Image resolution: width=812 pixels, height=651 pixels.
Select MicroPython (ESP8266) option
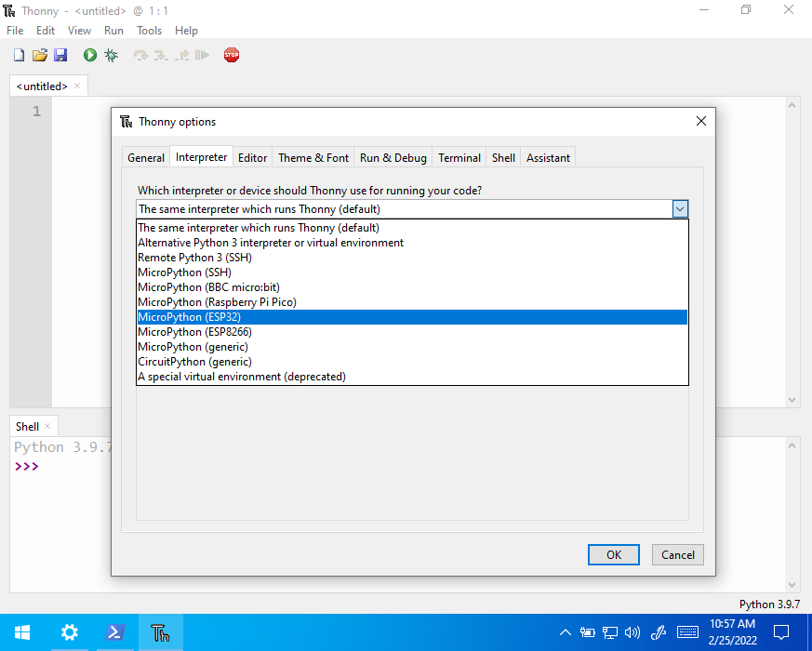click(412, 332)
